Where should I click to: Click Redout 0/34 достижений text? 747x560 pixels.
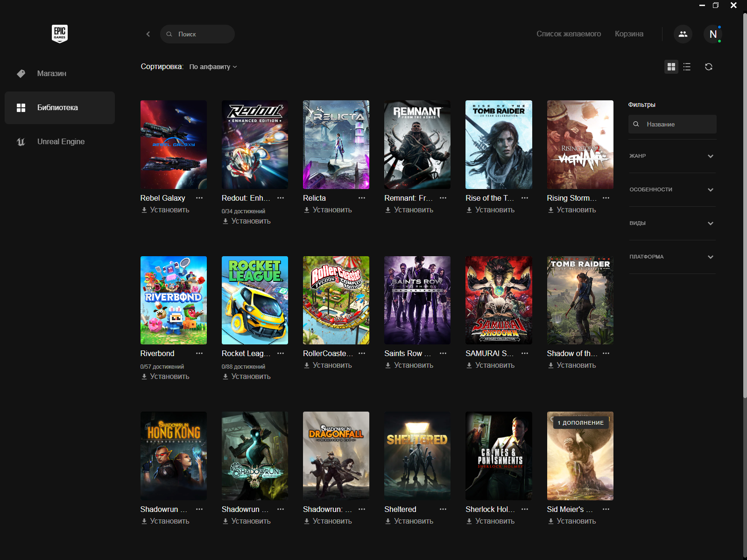coord(243,211)
